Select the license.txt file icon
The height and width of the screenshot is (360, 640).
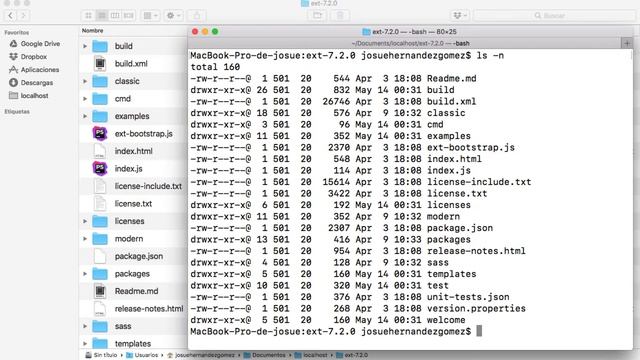(x=100, y=204)
